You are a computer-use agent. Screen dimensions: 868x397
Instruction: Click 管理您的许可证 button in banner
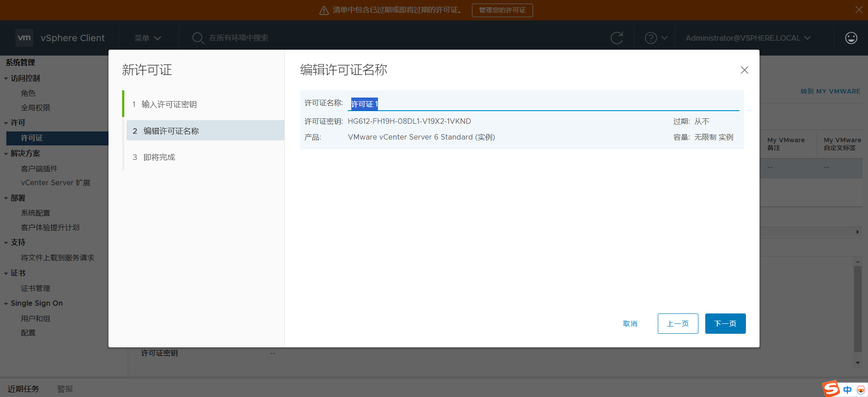coord(502,10)
